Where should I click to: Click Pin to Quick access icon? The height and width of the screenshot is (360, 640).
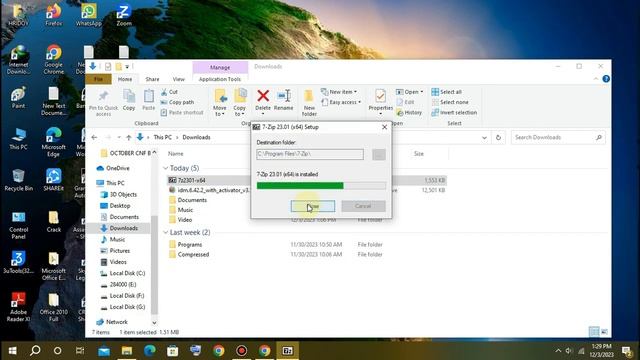[x=103, y=103]
